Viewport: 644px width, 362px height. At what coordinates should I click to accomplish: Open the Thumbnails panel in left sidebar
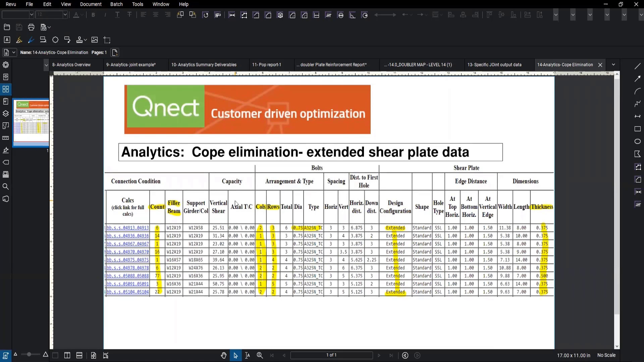[6, 89]
